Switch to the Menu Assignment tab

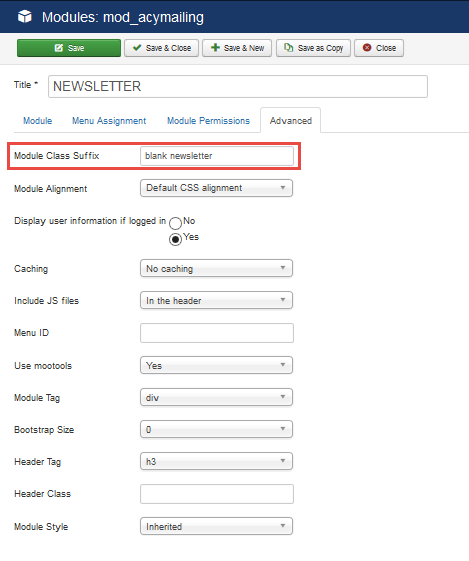point(109,121)
